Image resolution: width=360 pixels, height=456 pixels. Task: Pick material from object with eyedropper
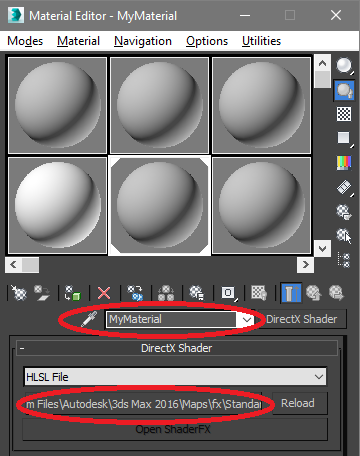coord(89,319)
